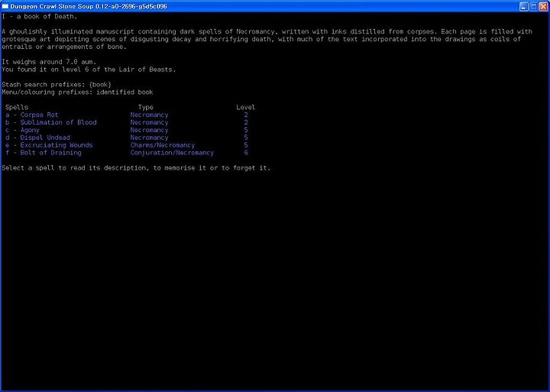This screenshot has height=392, width=550.
Task: Click 'You found it on level 6' line
Action: (x=89, y=70)
